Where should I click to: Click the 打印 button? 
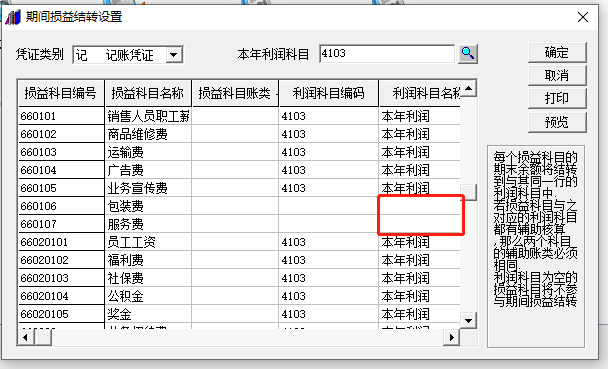(x=557, y=98)
